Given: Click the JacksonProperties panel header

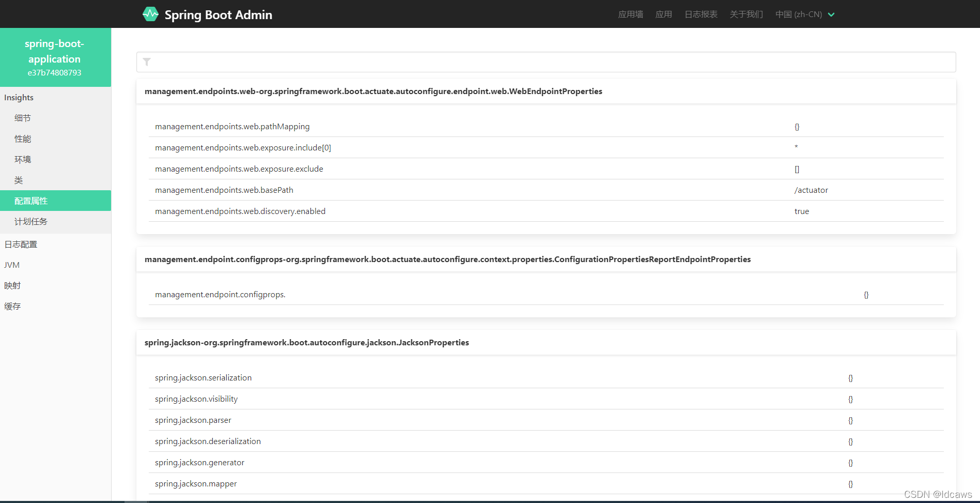Looking at the screenshot, I should pos(546,343).
